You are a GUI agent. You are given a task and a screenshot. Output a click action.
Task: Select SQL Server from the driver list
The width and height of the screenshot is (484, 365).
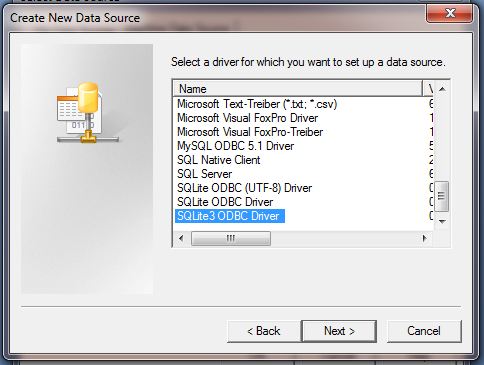(204, 174)
